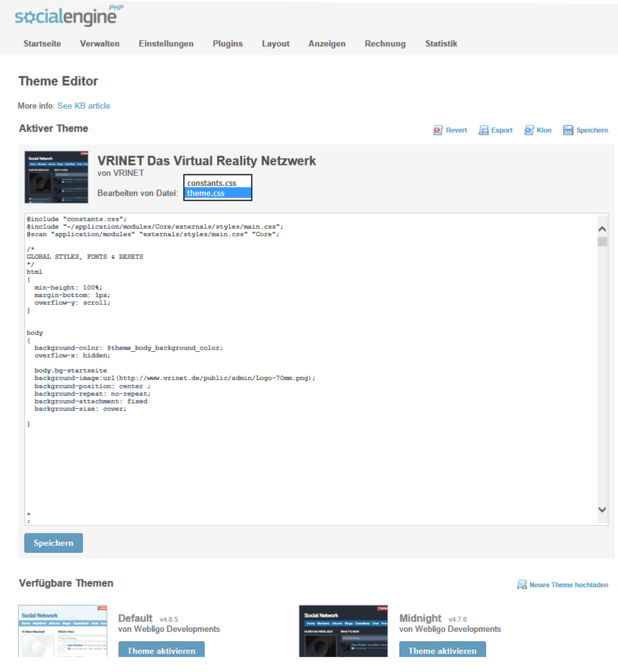Click the active VRINET theme thumbnail
This screenshot has height=672, width=618.
tap(56, 177)
